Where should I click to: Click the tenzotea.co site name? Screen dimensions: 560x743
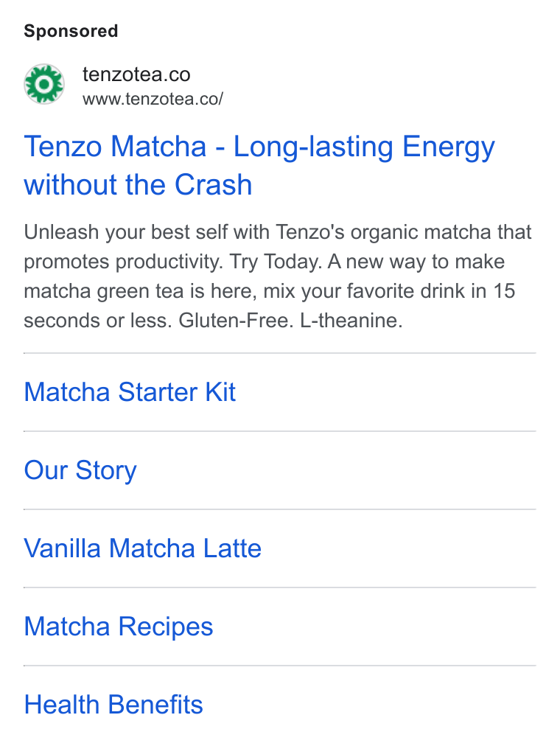[136, 74]
